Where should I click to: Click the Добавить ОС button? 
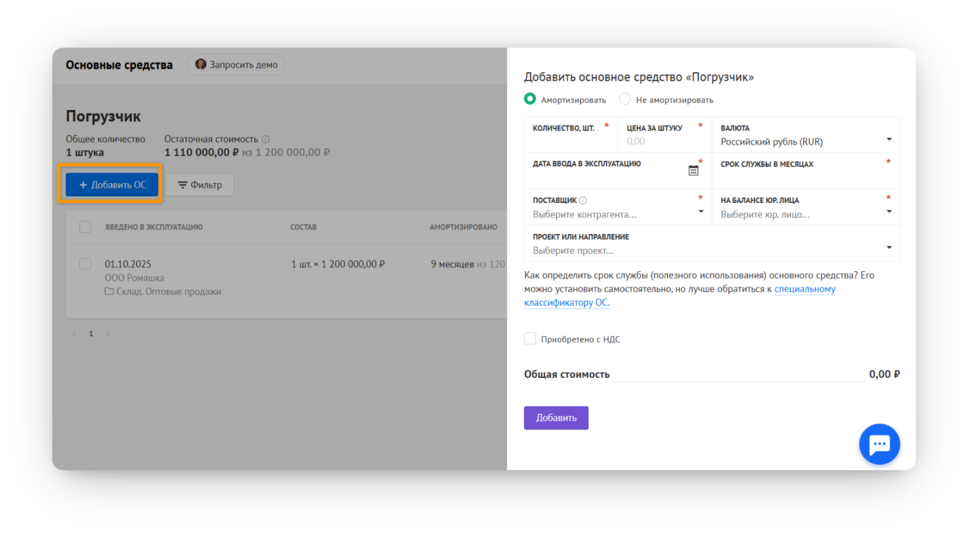(x=112, y=185)
